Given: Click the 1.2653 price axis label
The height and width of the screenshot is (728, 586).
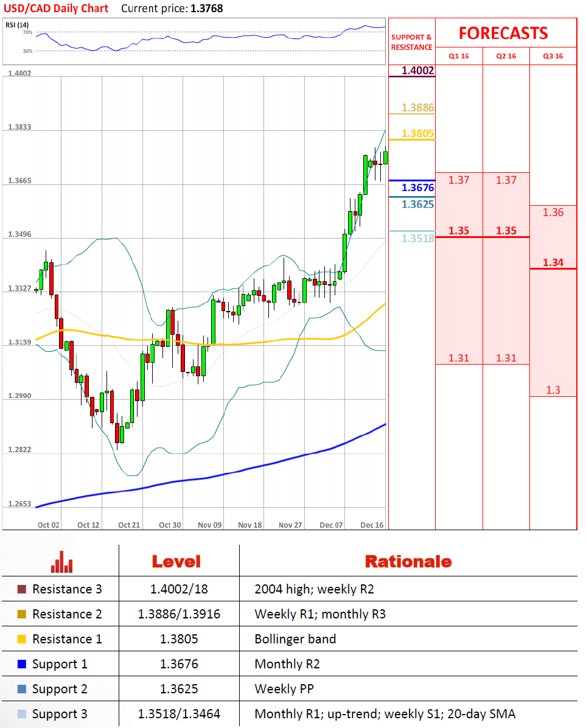Looking at the screenshot, I should click(19, 504).
